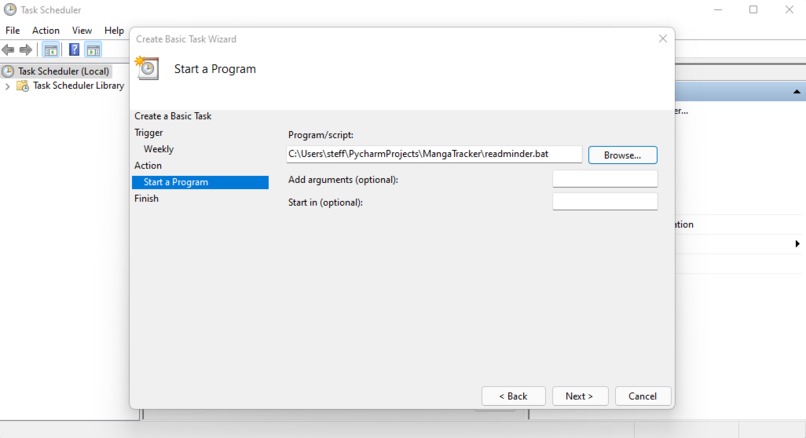Click the wizard clock icon beside Start a Program
Viewport: 806px width, 438px height.
click(x=147, y=68)
